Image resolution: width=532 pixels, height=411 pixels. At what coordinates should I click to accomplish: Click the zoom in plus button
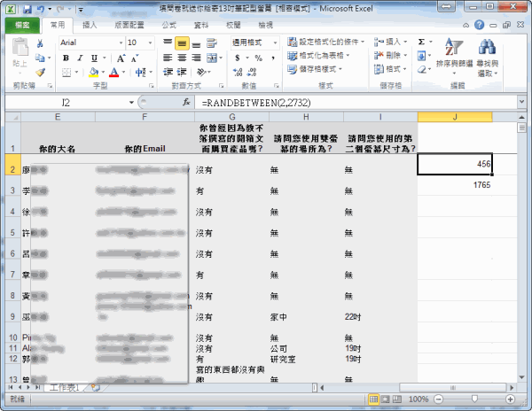[510, 399]
